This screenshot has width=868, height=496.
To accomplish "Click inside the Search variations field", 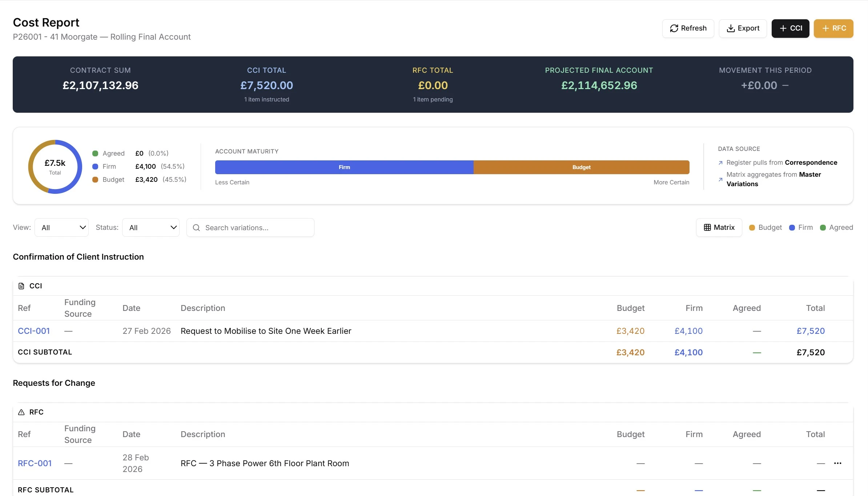I will pos(251,228).
